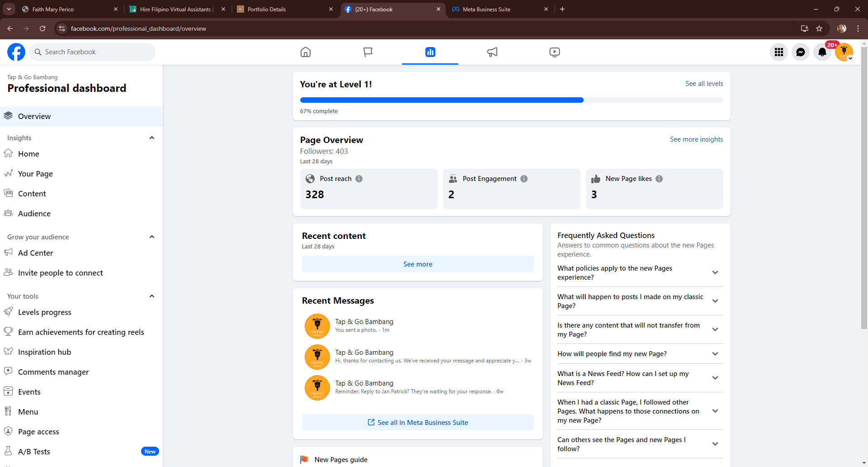Open Levels progress tool

(x=81, y=312)
